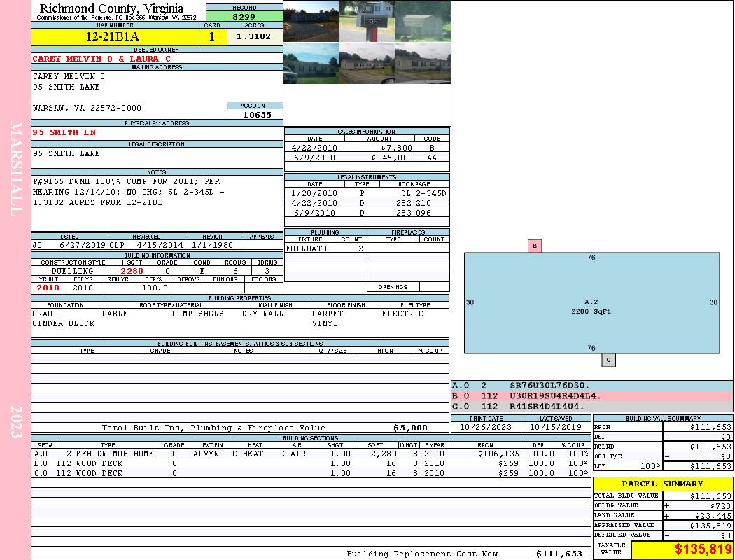The width and height of the screenshot is (735, 560).
Task: Select building section A.0 MFH DW MOB HOME
Action: 311,454
